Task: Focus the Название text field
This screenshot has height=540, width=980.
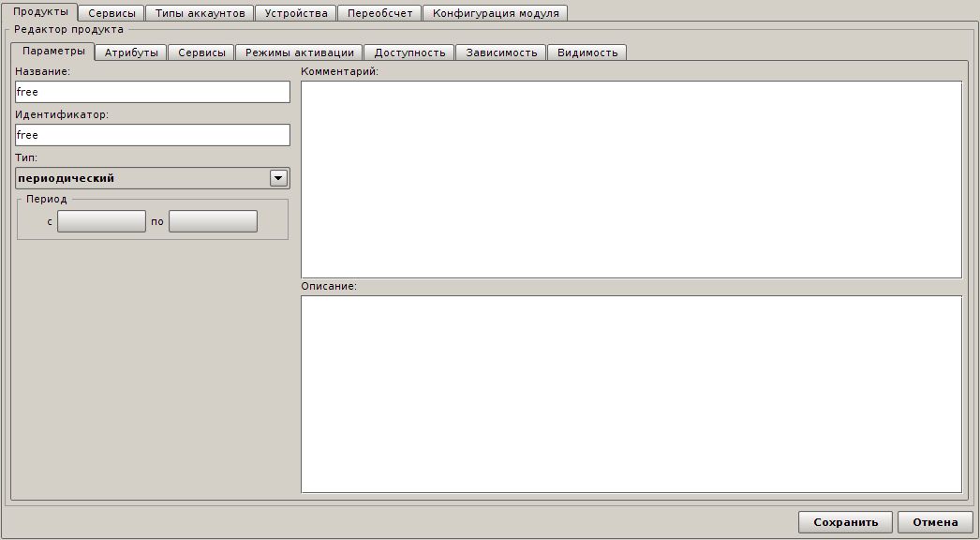Action: [153, 92]
